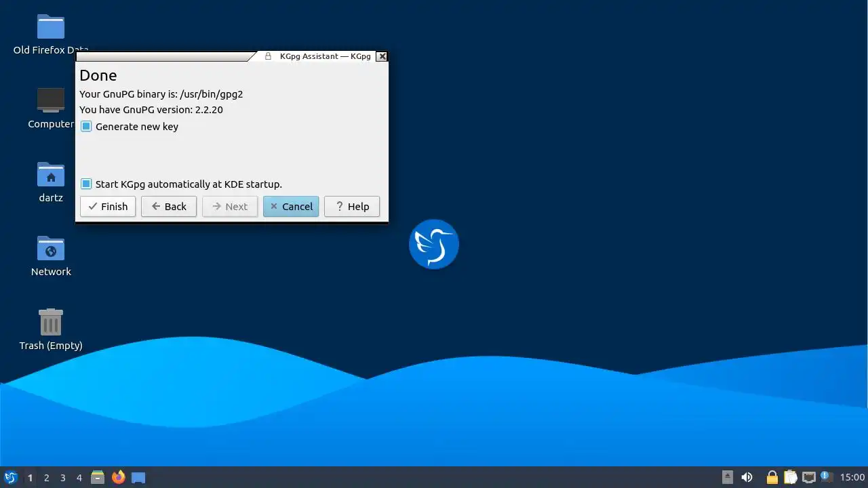Click the GnuPG binary path text
This screenshot has width=868, height=488.
point(161,94)
